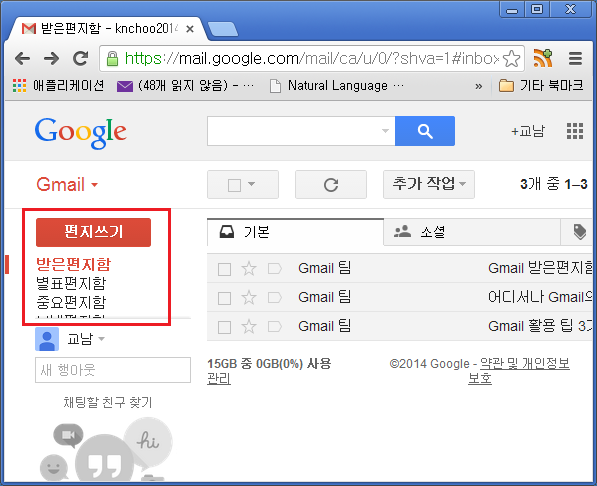The image size is (597, 486).
Task: Click the blue search magnifier button
Action: coord(425,131)
